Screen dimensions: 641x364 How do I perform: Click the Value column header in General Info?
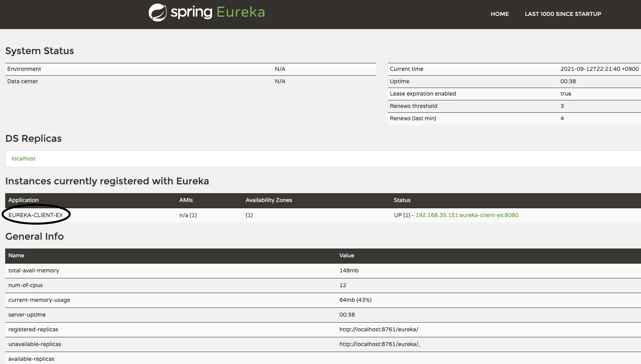click(346, 256)
